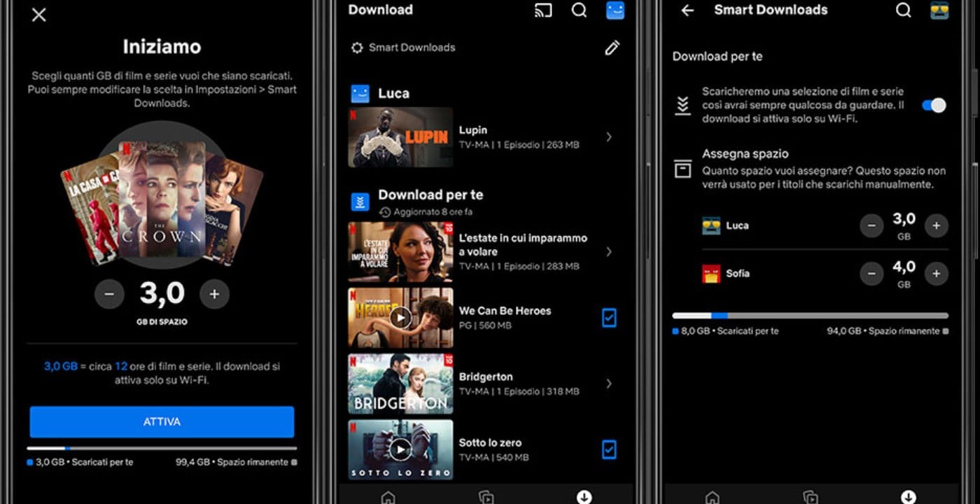The width and height of the screenshot is (980, 504).
Task: Click the storage bar under ATTIVA
Action: [x=162, y=448]
